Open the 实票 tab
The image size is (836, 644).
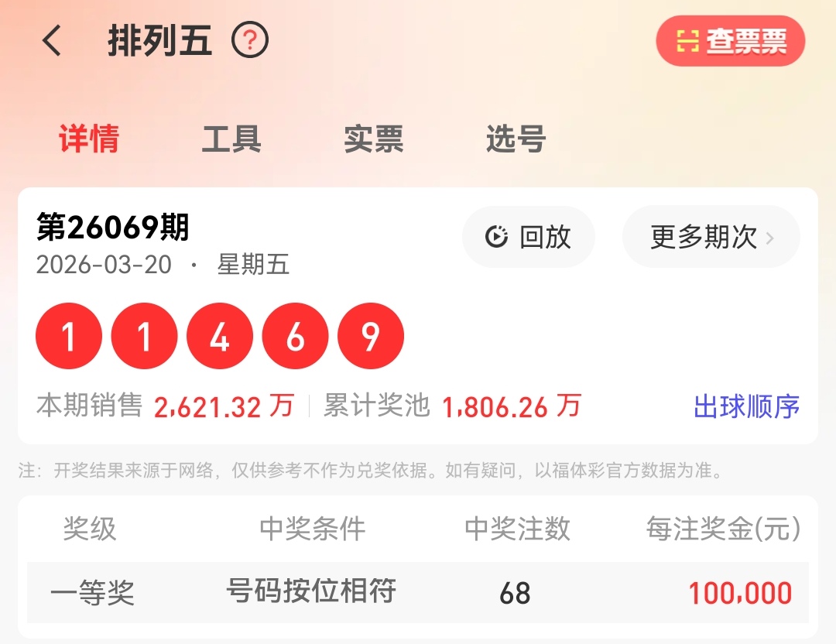[x=374, y=139]
